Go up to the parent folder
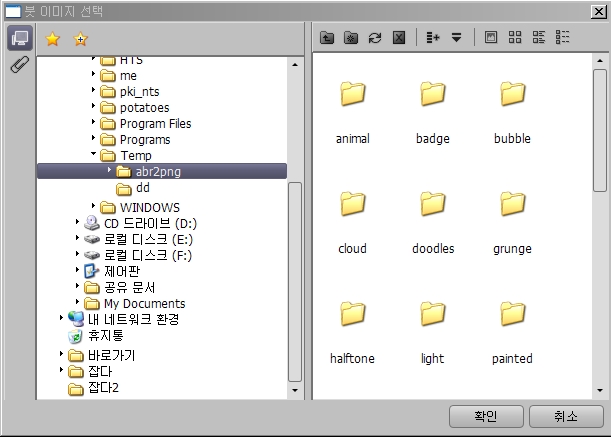This screenshot has height=438, width=611. 327,38
